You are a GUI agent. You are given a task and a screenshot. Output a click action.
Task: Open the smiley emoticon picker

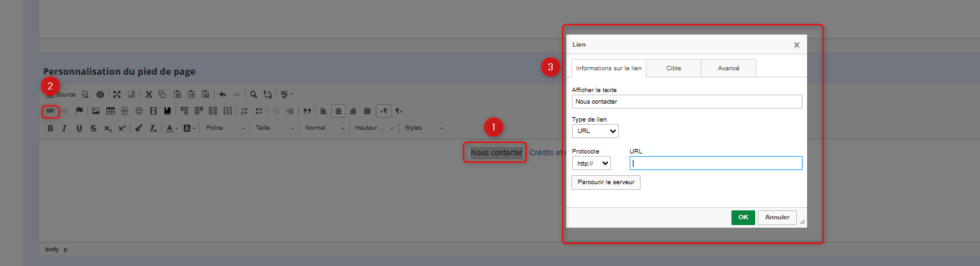(138, 111)
